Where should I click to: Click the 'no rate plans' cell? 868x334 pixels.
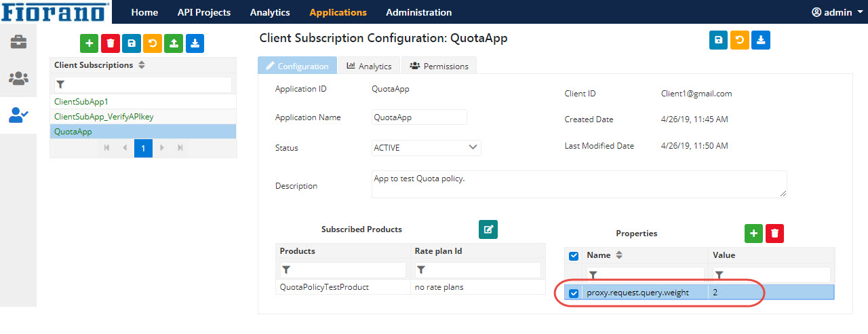(x=477, y=287)
